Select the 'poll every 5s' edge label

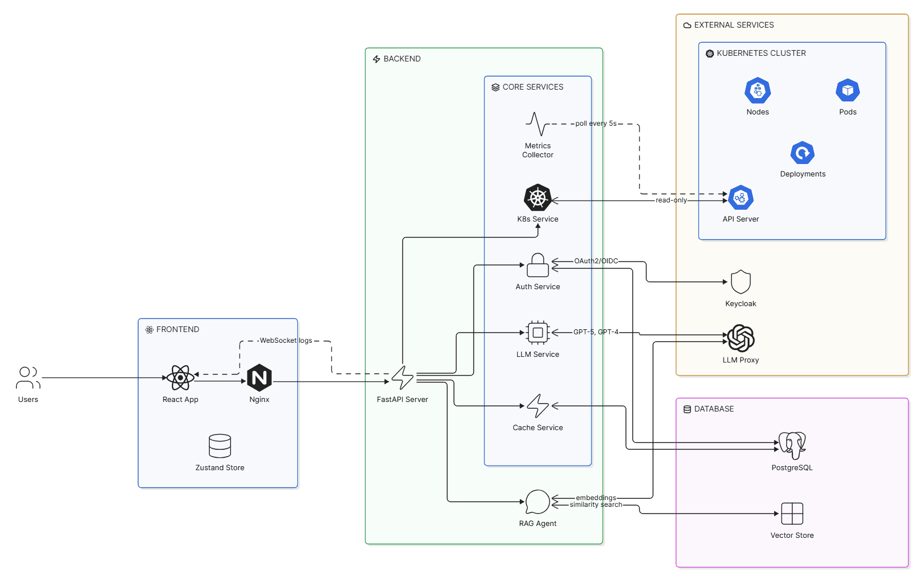[x=596, y=123]
